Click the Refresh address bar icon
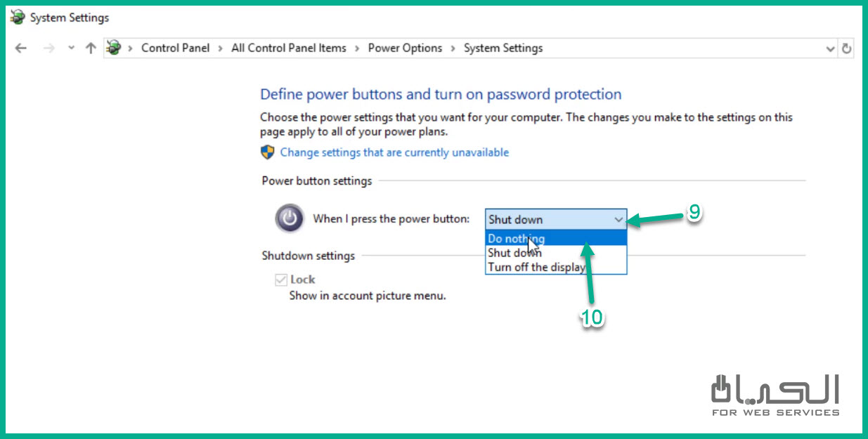This screenshot has width=868, height=439. pyautogui.click(x=847, y=48)
